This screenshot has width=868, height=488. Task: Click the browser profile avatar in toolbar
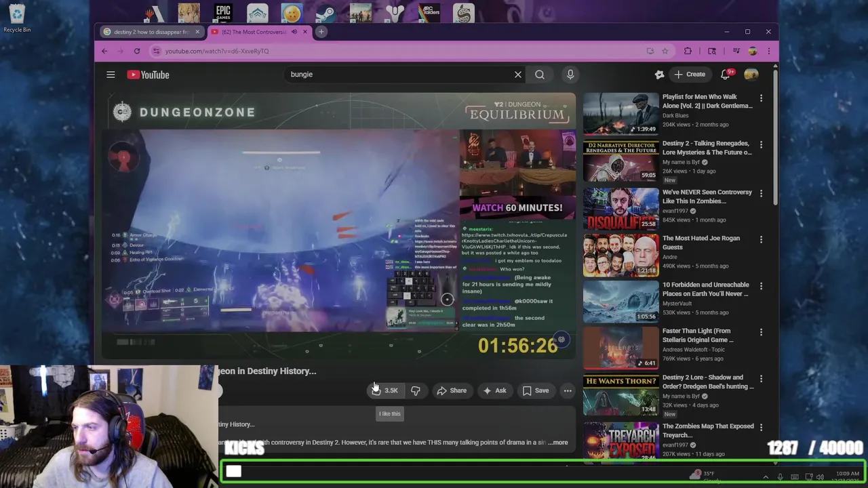pos(752,51)
